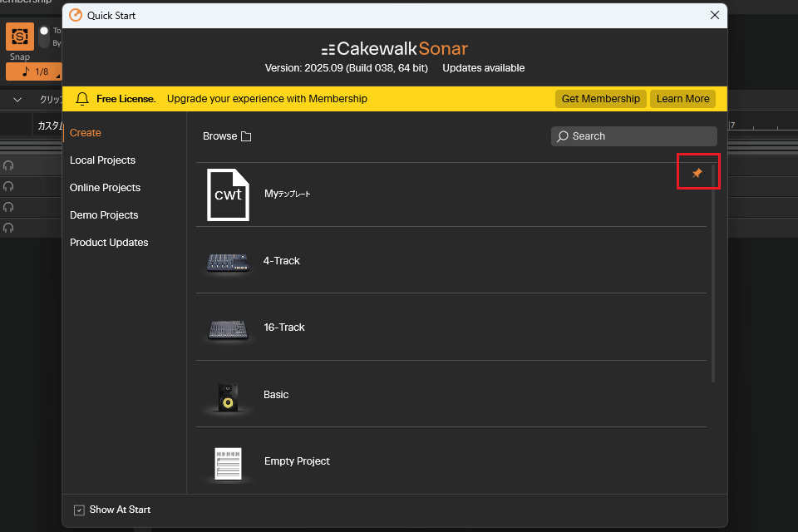Screen dimensions: 798x532
Task: Switch to the Local Projects section
Action: tap(102, 160)
